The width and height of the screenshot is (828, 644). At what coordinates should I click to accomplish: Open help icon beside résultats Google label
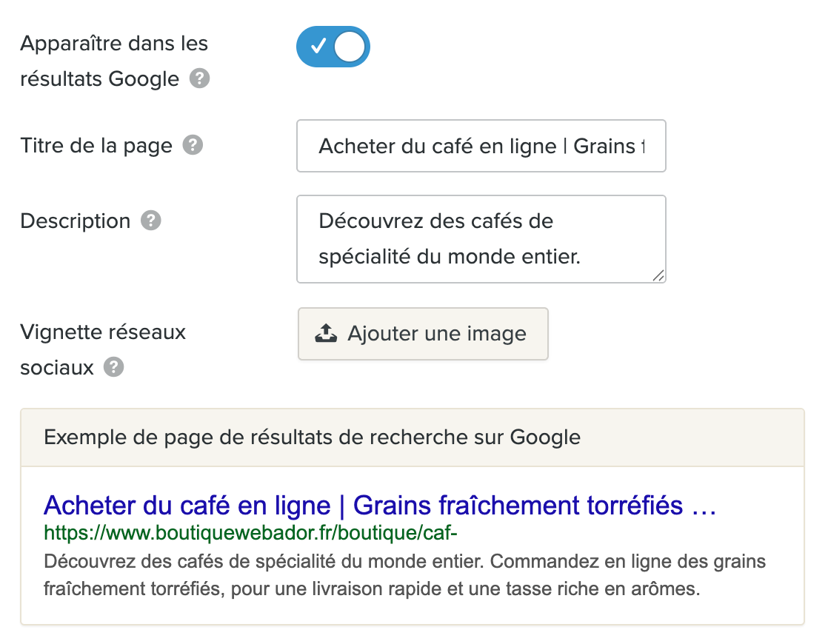click(200, 78)
